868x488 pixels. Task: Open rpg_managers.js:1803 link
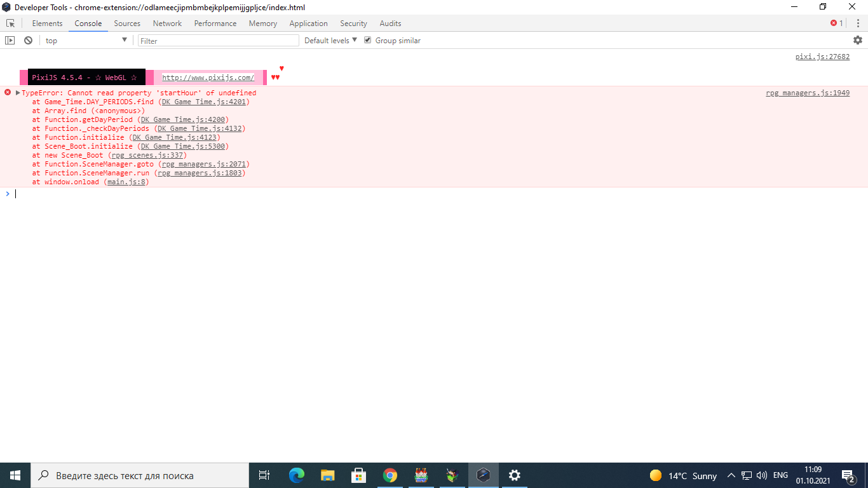coord(200,173)
